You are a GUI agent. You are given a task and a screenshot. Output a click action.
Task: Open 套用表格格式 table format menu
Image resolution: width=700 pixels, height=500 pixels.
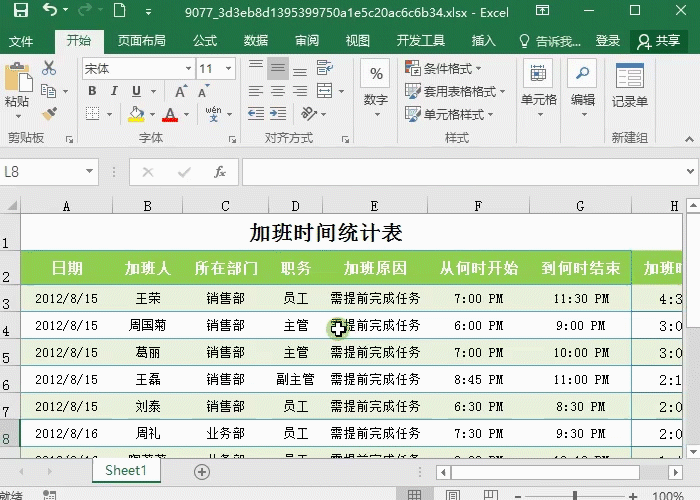point(455,92)
